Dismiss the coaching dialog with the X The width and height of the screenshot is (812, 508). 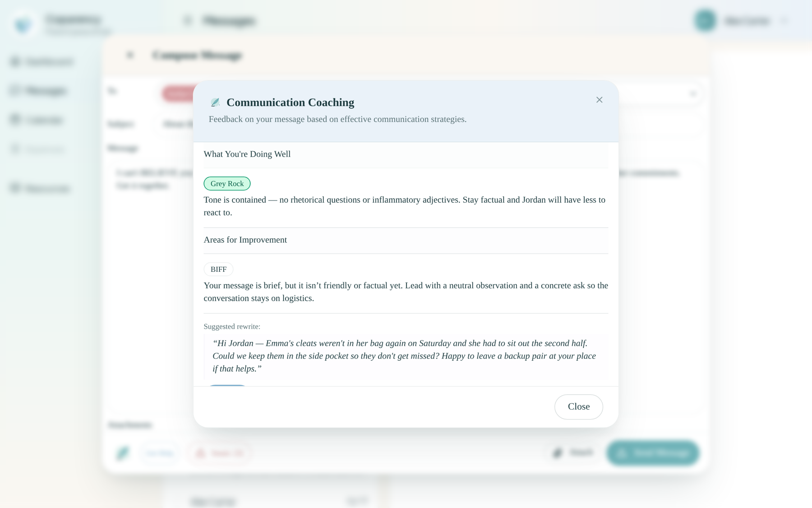[x=600, y=100]
